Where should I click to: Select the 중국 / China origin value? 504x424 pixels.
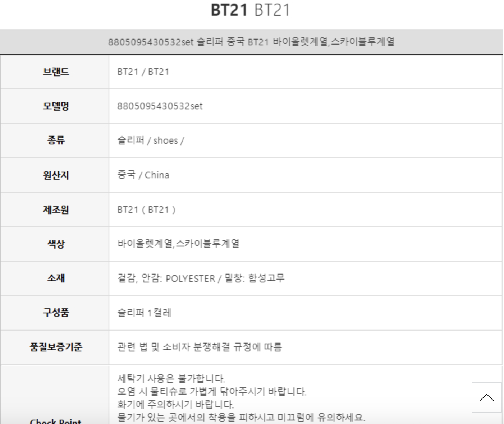pos(143,175)
